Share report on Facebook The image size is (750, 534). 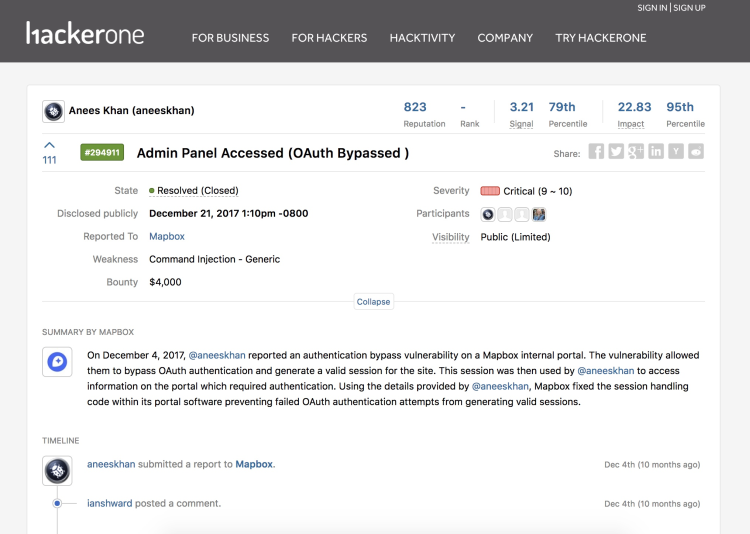coord(596,152)
